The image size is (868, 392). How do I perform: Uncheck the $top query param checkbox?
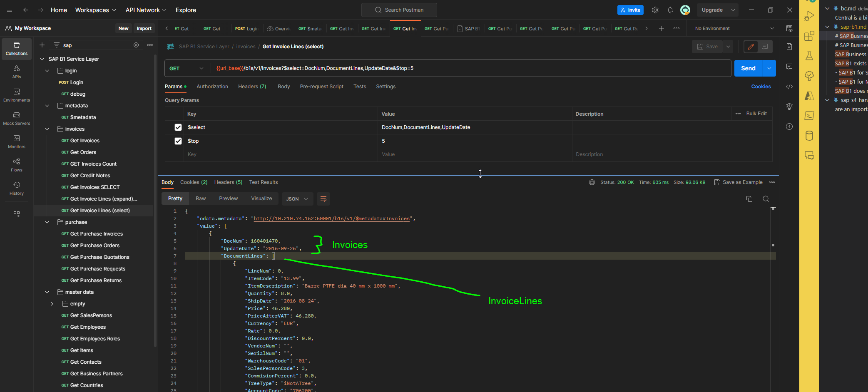pos(178,141)
